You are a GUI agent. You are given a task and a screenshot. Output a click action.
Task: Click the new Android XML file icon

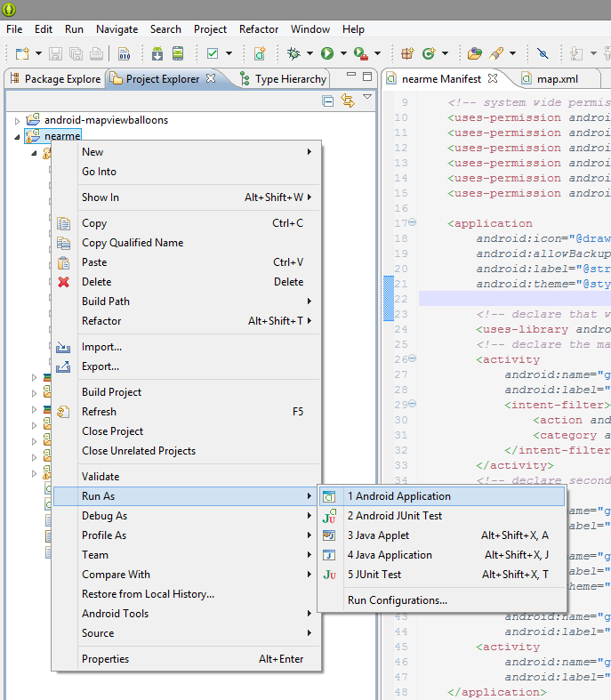[260, 54]
